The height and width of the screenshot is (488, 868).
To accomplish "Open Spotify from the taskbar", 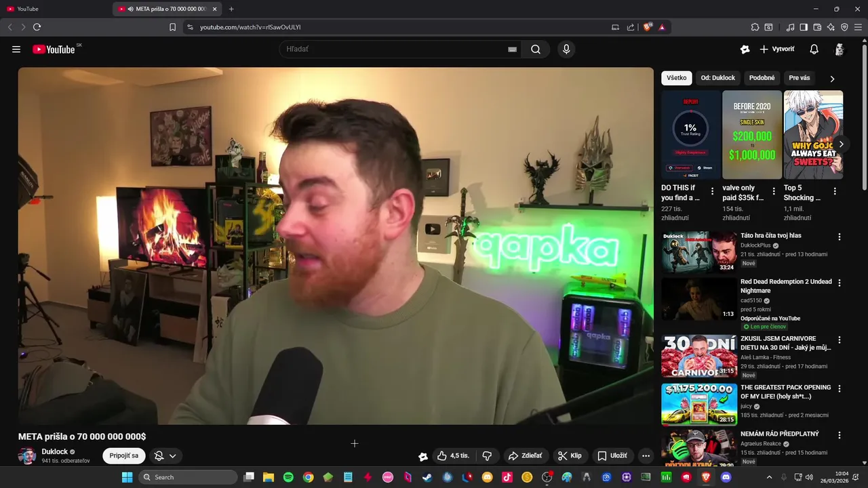I will [288, 477].
